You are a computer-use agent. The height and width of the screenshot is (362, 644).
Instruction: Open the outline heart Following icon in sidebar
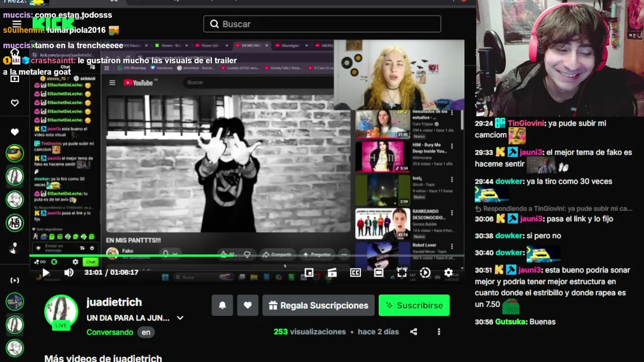pyautogui.click(x=15, y=103)
